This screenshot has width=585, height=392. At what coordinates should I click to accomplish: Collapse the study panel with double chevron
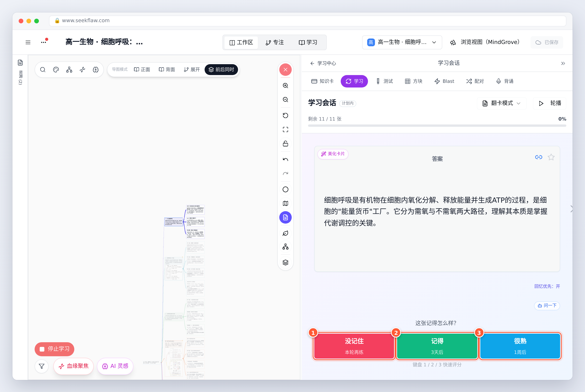[x=563, y=63]
